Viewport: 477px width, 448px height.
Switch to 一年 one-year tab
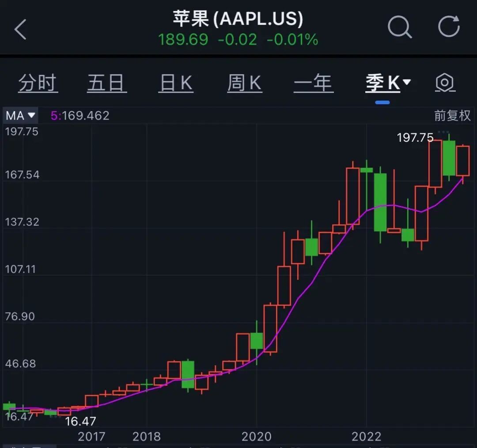[313, 83]
